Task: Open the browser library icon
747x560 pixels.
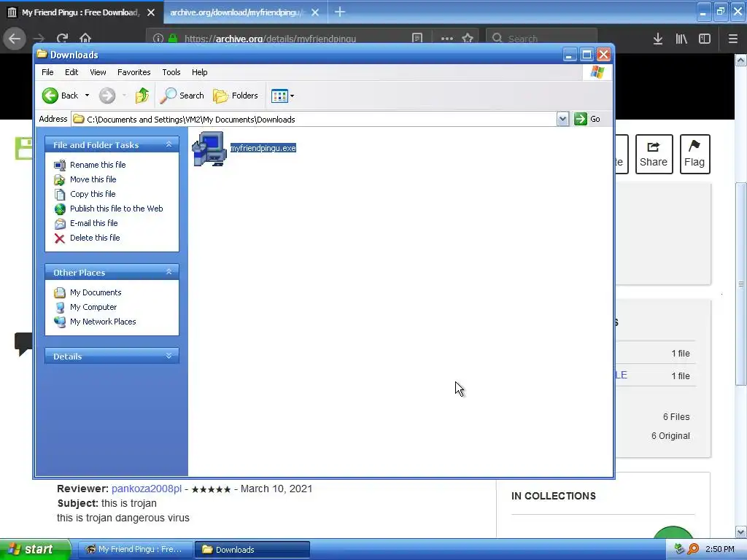Action: coord(681,39)
